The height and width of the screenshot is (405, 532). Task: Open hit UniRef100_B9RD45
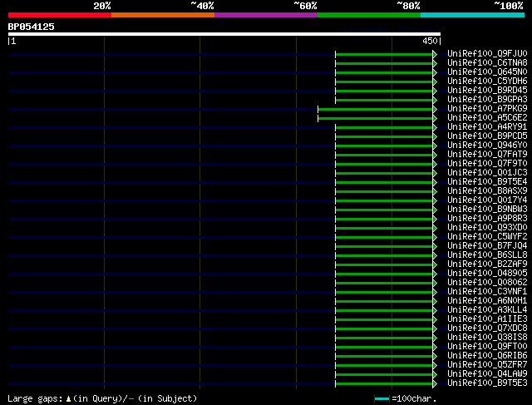(x=487, y=91)
